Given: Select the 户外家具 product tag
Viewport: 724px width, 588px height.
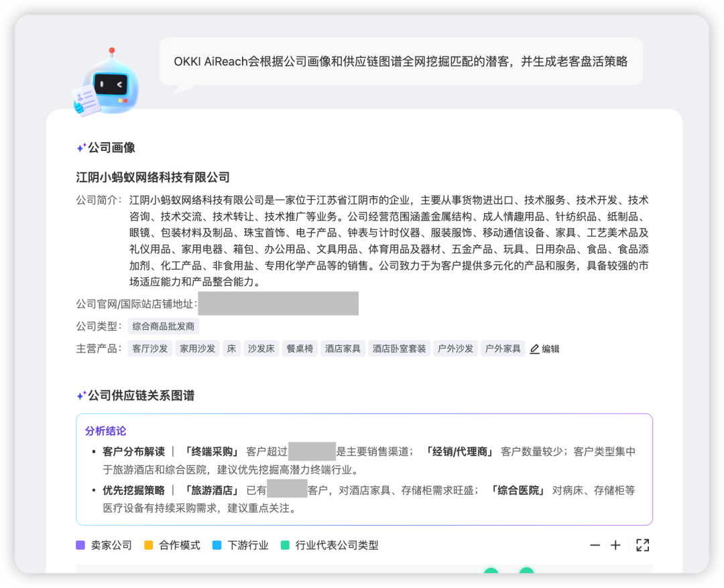Looking at the screenshot, I should point(503,348).
